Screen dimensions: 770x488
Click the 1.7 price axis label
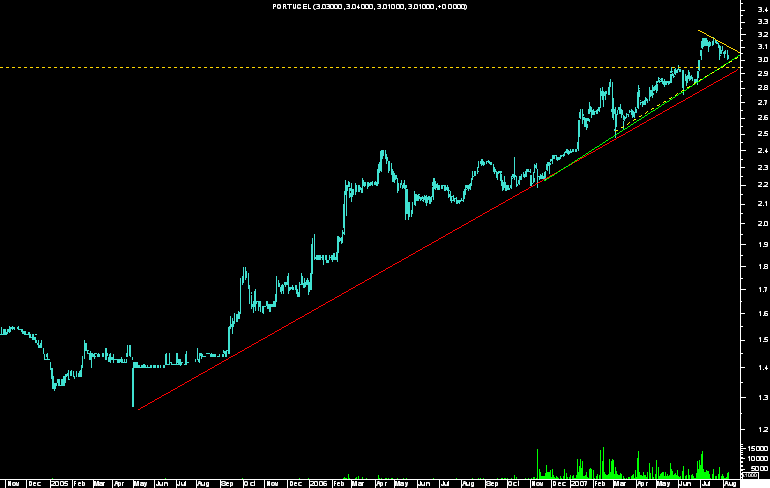pos(763,290)
